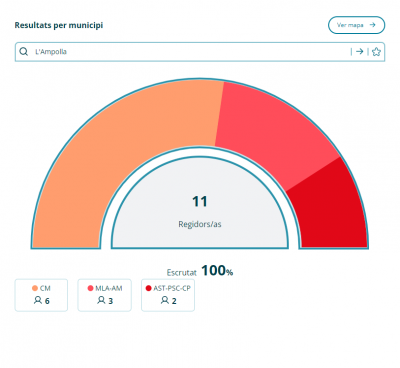Select the CM party result card
The image size is (400, 368).
tap(41, 295)
